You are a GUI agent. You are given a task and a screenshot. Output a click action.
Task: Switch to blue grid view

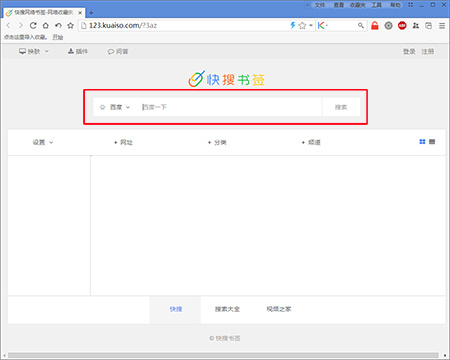tap(422, 142)
